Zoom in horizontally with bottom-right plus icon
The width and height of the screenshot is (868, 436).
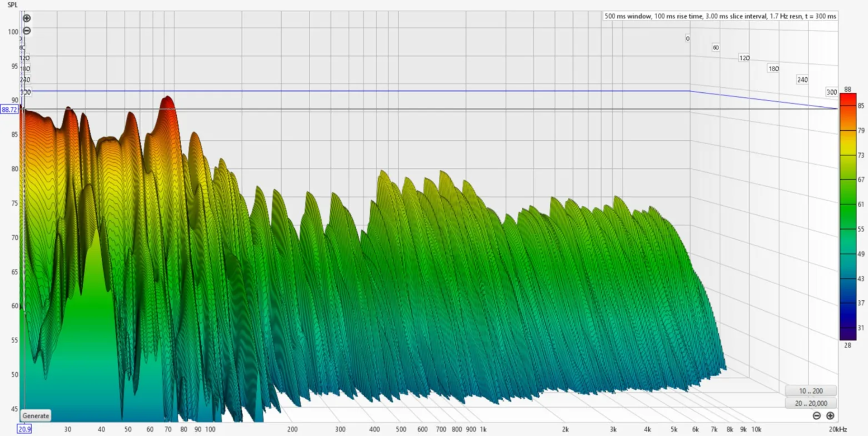tap(830, 416)
